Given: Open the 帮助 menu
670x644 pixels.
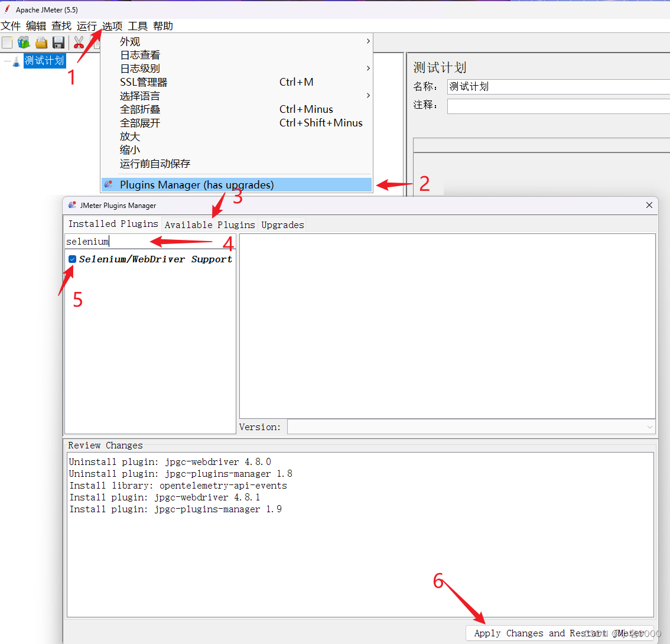Looking at the screenshot, I should coord(163,26).
